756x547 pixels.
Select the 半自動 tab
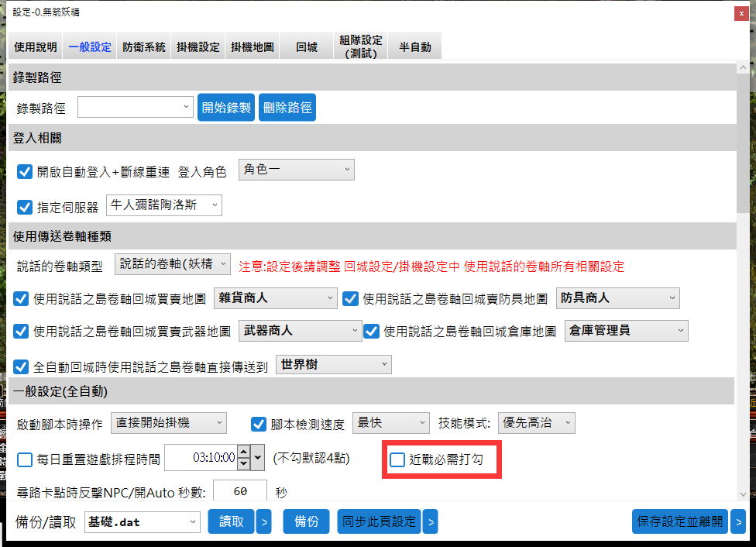pos(414,46)
